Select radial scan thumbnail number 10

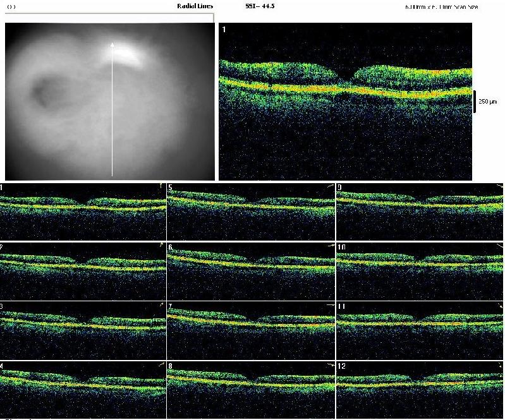coord(420,270)
